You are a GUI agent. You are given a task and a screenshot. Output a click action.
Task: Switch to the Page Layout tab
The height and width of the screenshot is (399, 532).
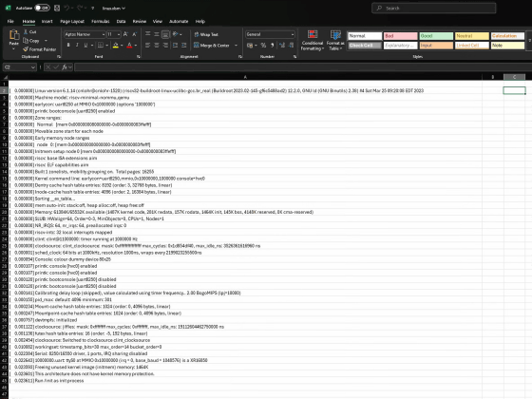coord(72,21)
